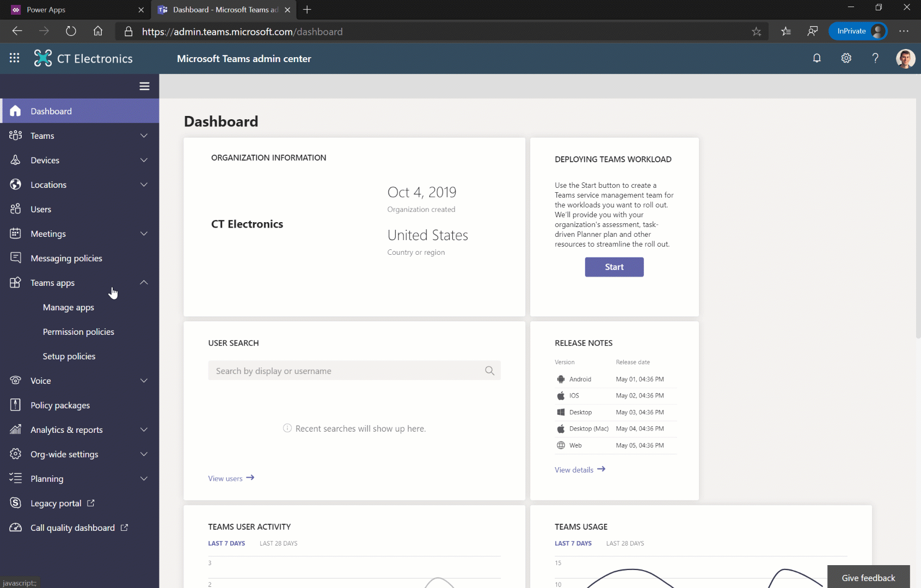Click the Planning list icon
This screenshot has height=588, width=921.
(x=15, y=479)
